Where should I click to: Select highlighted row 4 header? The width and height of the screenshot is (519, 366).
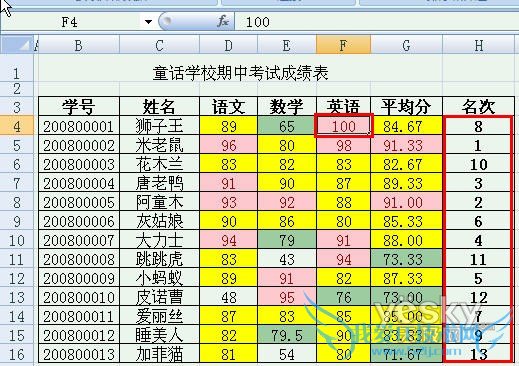click(17, 126)
